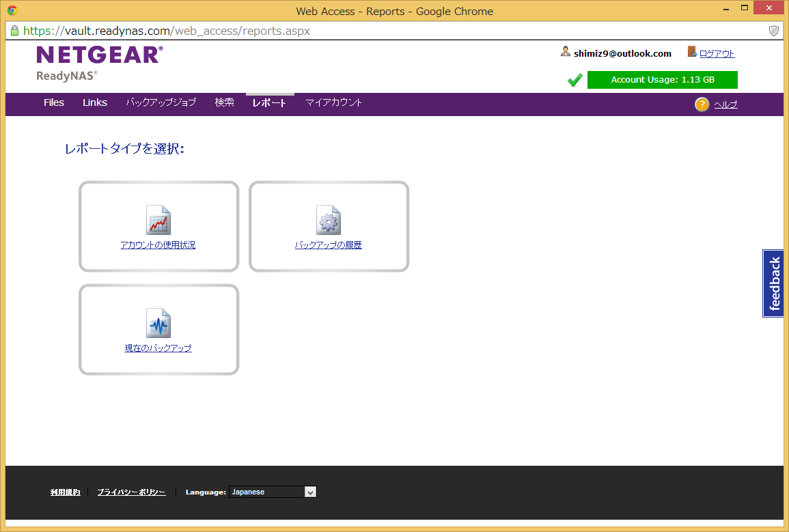Open the 利用規約 footer link
The image size is (789, 532).
point(65,492)
